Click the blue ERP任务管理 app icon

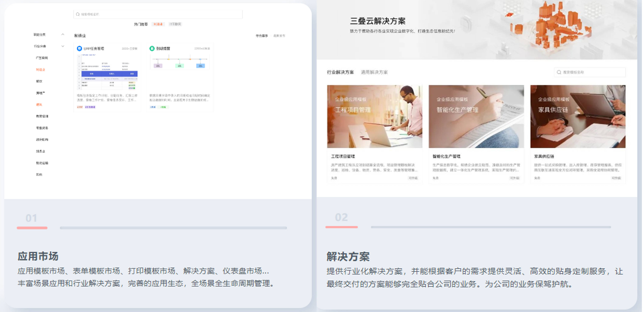click(79, 49)
